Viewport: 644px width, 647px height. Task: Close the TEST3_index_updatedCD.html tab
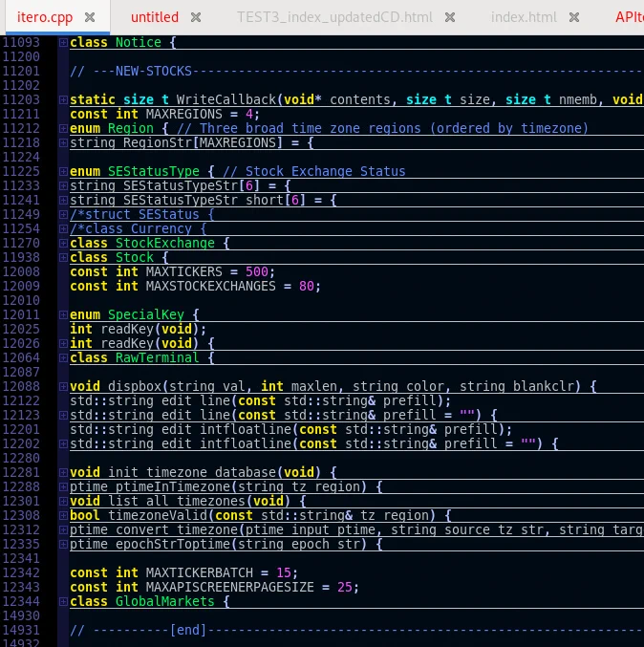pyautogui.click(x=450, y=17)
